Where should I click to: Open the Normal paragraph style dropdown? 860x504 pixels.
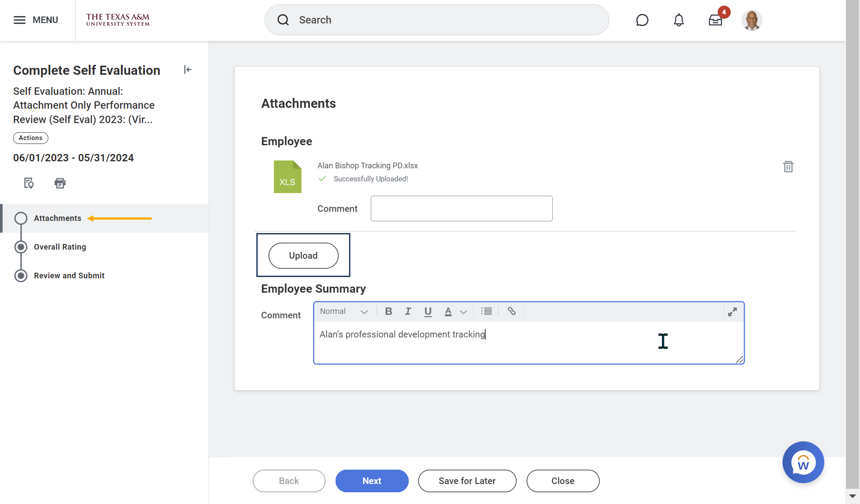pos(344,311)
